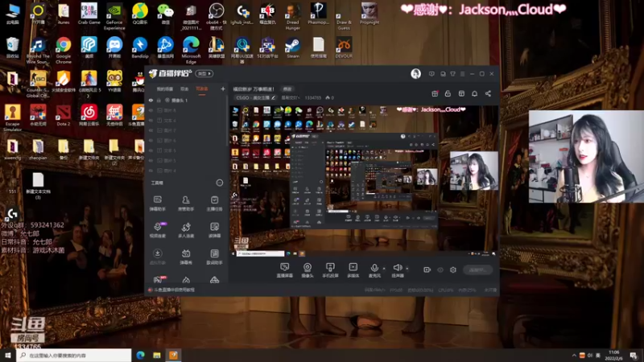Click the 修改 button beside the stream title
Viewport: 644px width, 362px height.
pos(287,89)
